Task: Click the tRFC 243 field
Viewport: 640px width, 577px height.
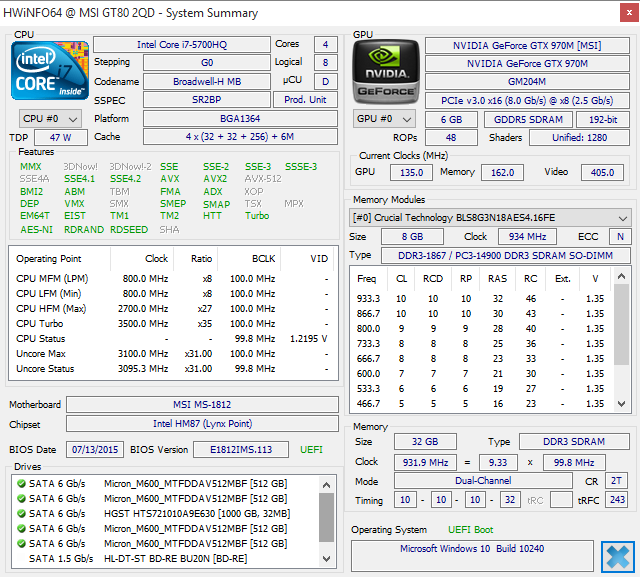Action: tap(617, 499)
